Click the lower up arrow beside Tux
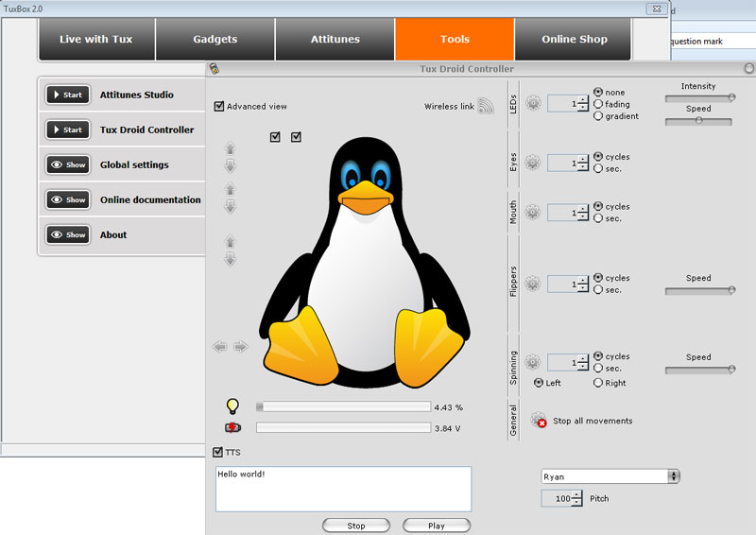Image resolution: width=756 pixels, height=535 pixels. click(231, 241)
